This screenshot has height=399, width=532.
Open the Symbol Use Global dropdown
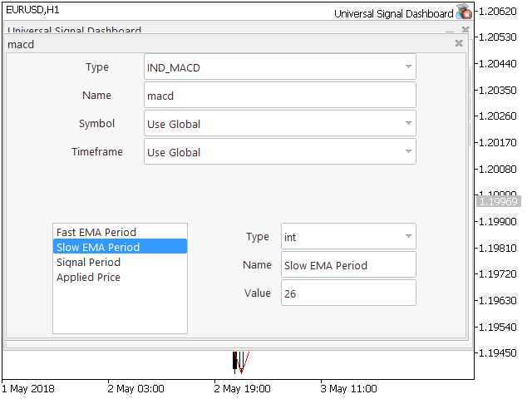pyautogui.click(x=280, y=123)
